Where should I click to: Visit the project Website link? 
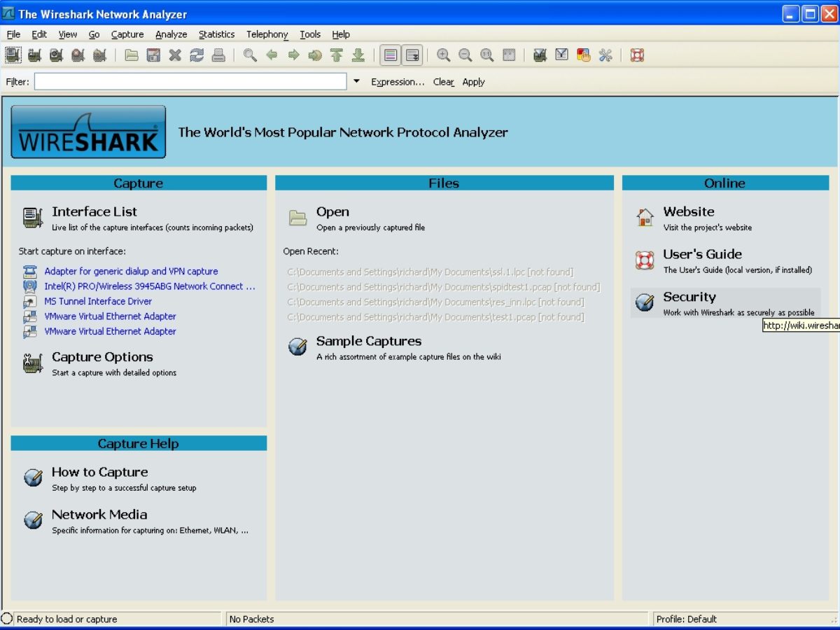pyautogui.click(x=689, y=211)
